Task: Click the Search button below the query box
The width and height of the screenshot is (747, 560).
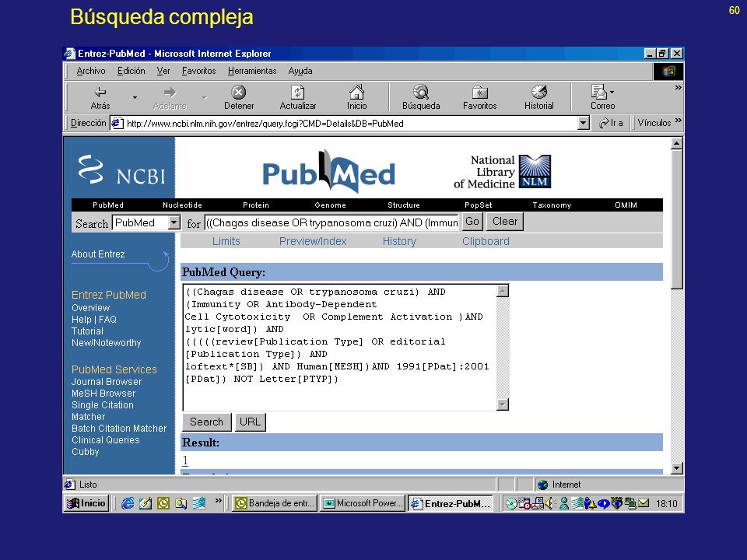Action: (x=207, y=422)
